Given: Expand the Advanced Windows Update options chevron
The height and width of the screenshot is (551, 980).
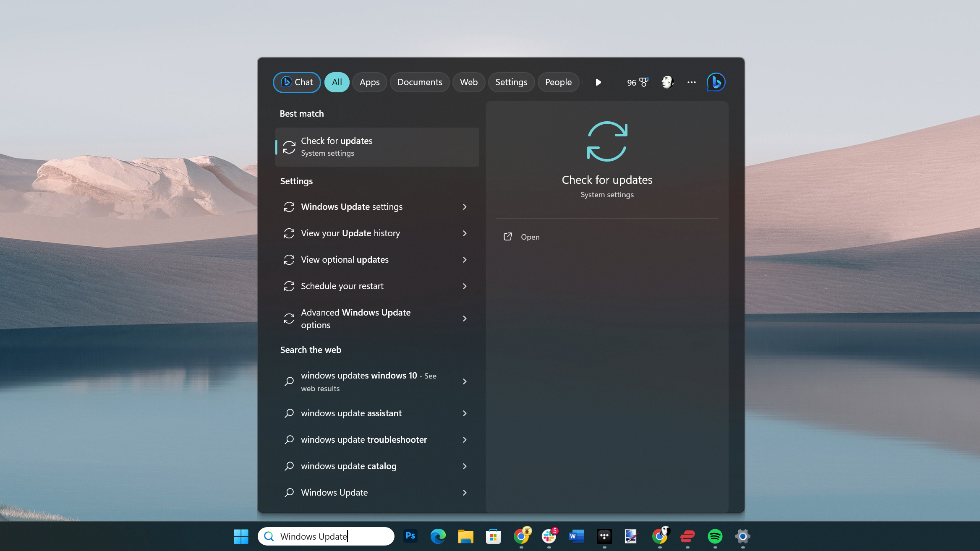Looking at the screenshot, I should [465, 319].
